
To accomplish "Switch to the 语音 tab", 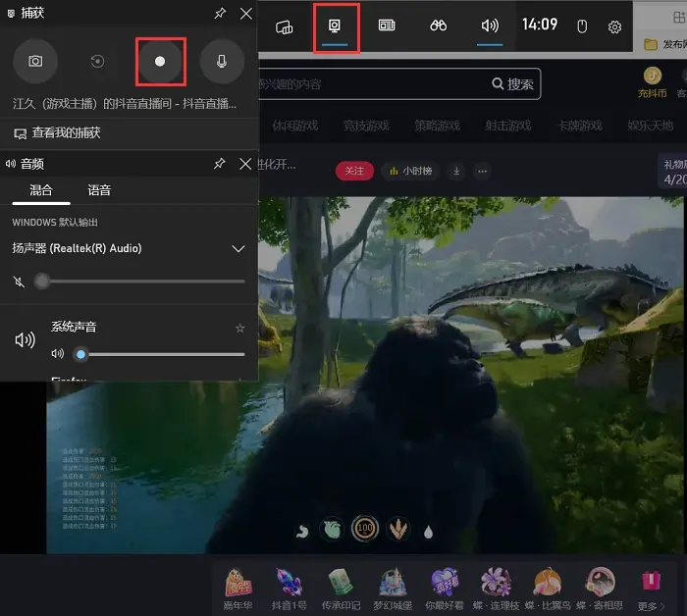I will pos(99,190).
